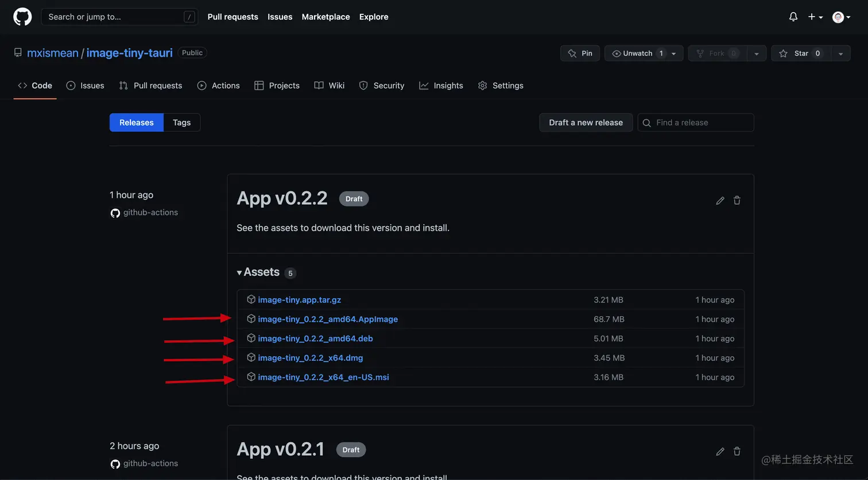Viewport: 868px width, 480px height.
Task: Focus the Find a release search field
Action: tap(700, 122)
